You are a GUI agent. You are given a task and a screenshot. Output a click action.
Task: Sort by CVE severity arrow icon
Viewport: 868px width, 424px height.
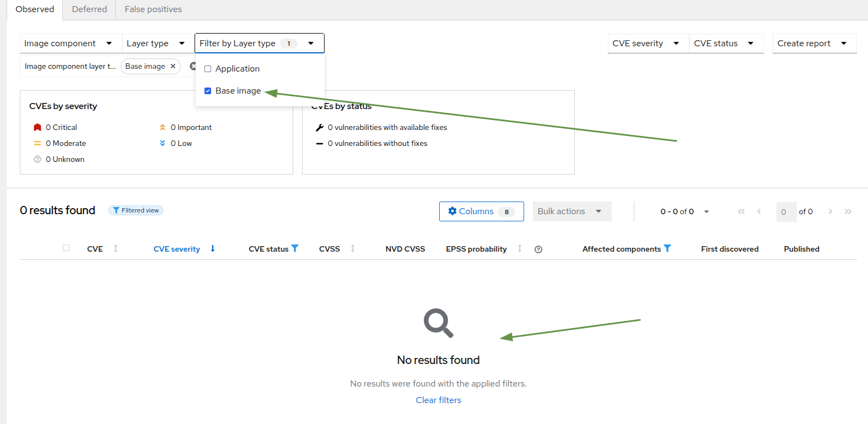[x=213, y=249]
